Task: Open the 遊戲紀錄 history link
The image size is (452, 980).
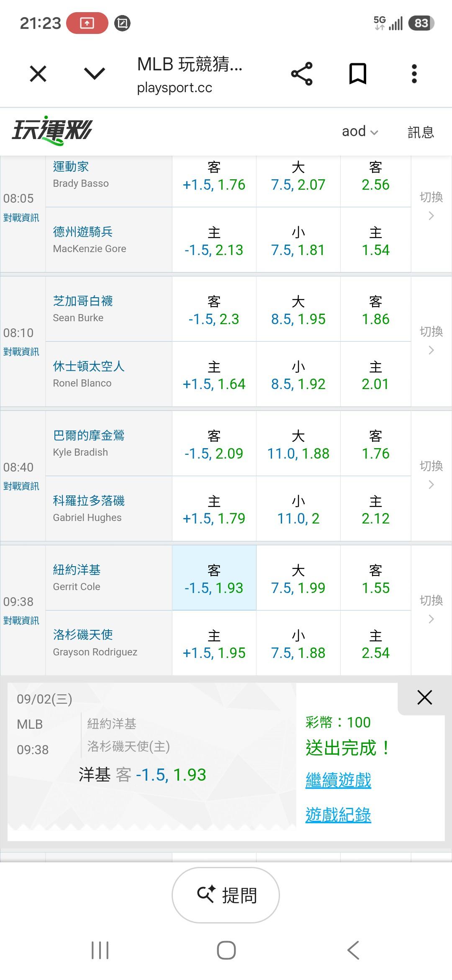Action: (338, 815)
